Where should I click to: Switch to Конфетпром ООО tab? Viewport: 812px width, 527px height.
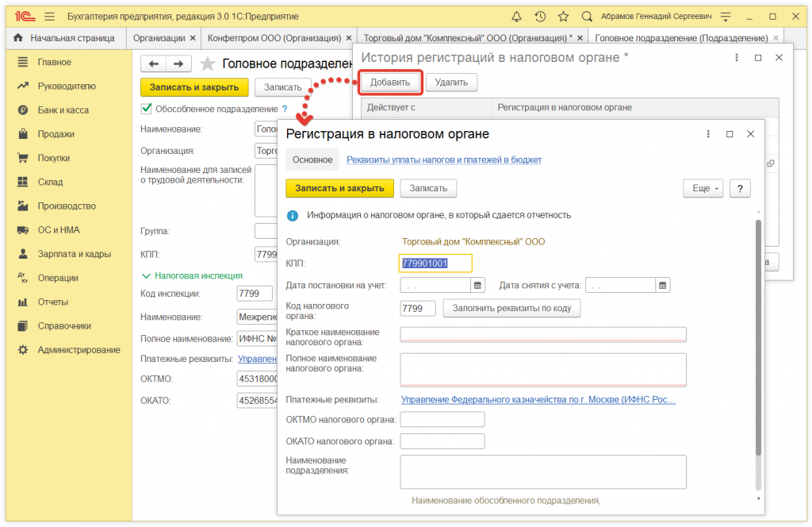pyautogui.click(x=274, y=37)
